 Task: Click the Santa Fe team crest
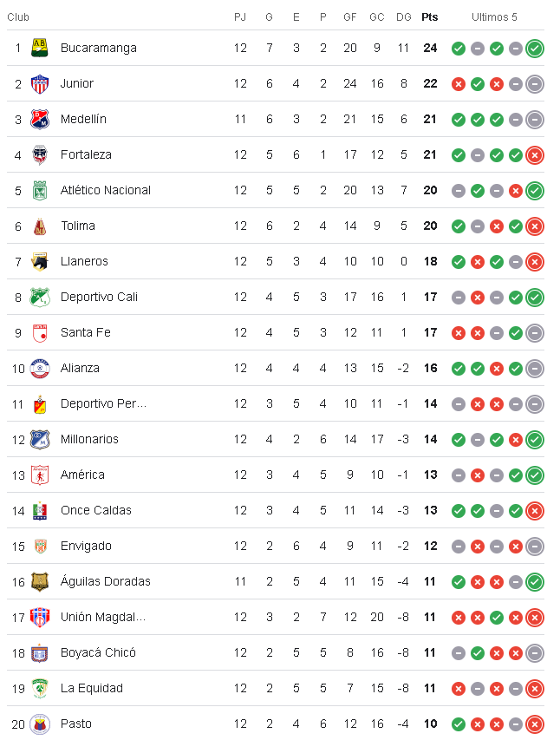coord(39,332)
